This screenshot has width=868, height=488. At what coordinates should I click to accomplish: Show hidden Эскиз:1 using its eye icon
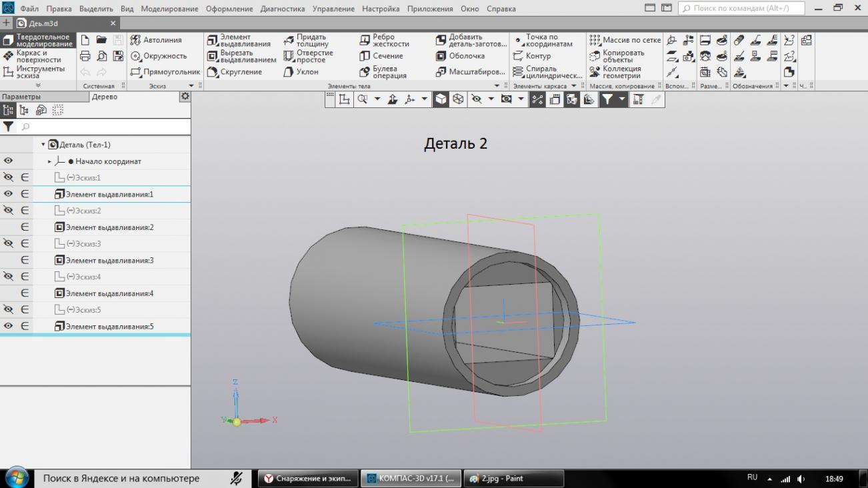9,178
